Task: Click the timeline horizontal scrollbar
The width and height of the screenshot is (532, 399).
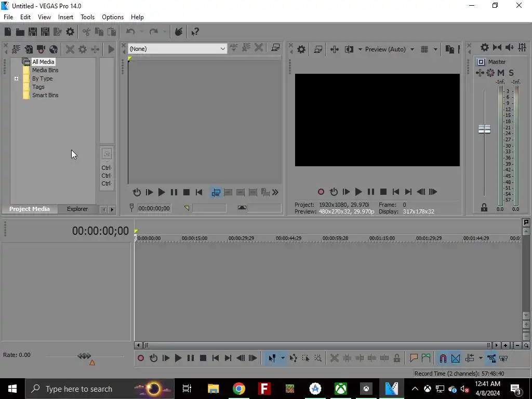Action: 317,345
